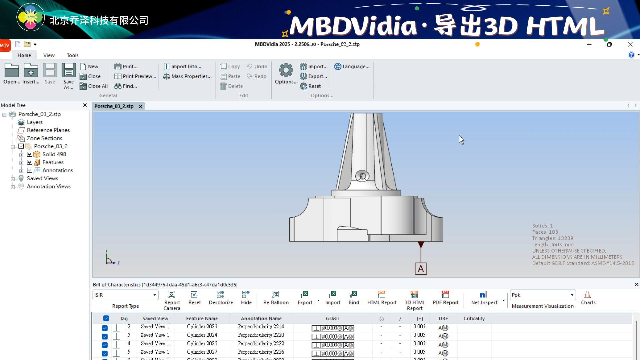This screenshot has height=360, width=640.
Task: Switch to the Home ribbon tab
Action: click(x=24, y=55)
